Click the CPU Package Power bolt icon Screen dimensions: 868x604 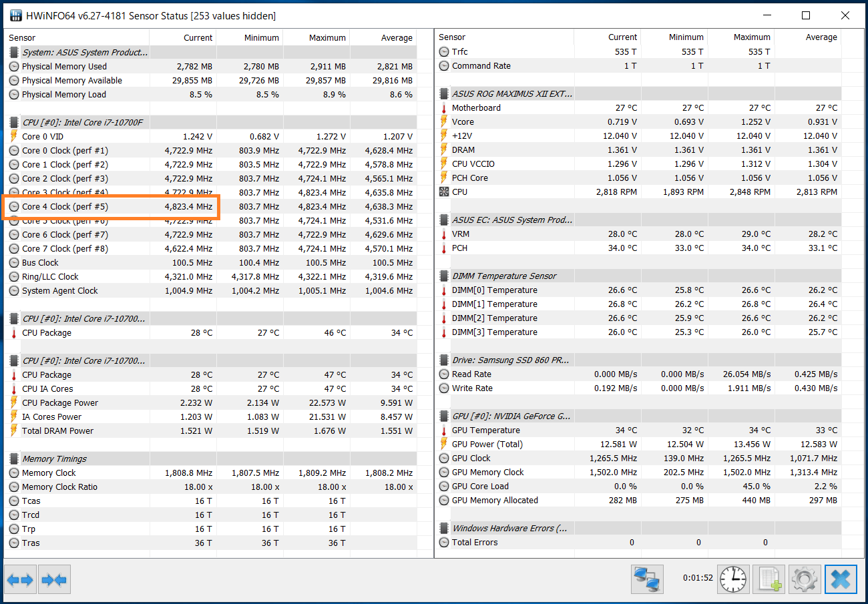tap(14, 402)
